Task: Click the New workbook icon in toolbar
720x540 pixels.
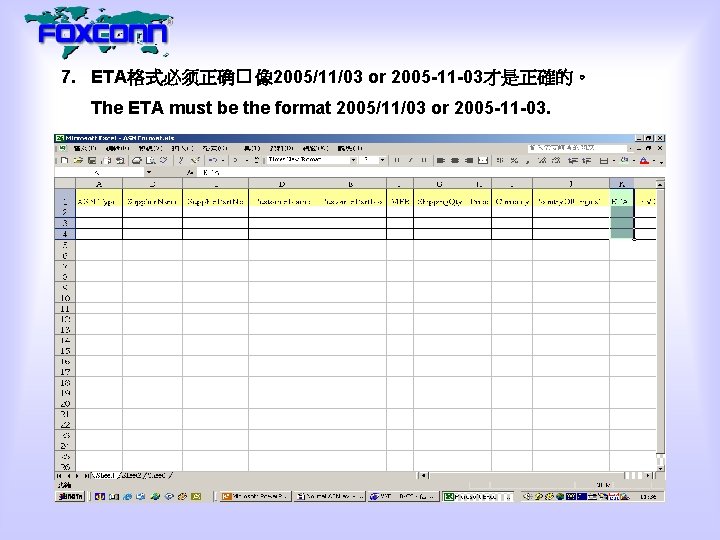Action: (64, 160)
